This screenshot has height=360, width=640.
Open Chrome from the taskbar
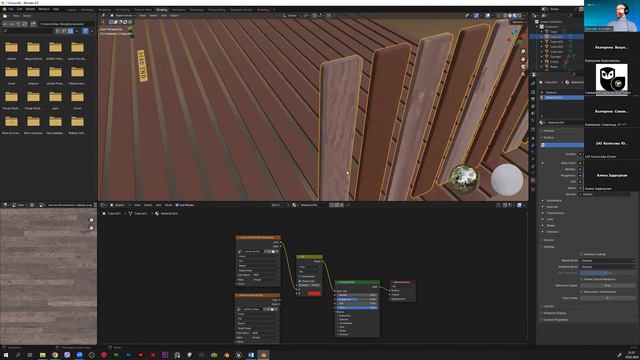coord(55,355)
